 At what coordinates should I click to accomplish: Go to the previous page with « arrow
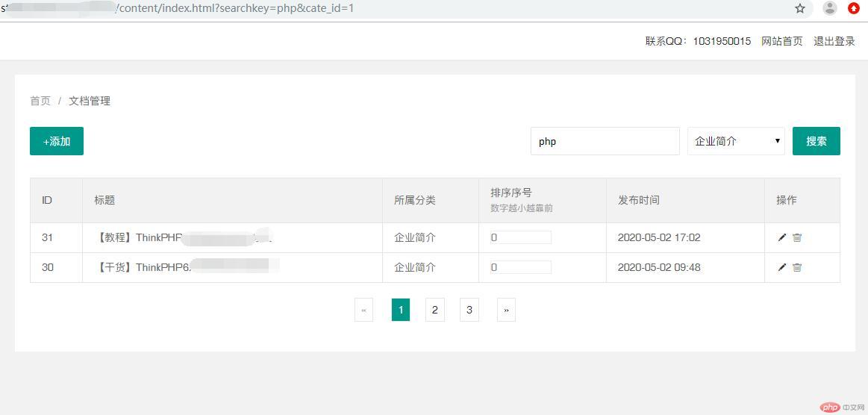[363, 310]
